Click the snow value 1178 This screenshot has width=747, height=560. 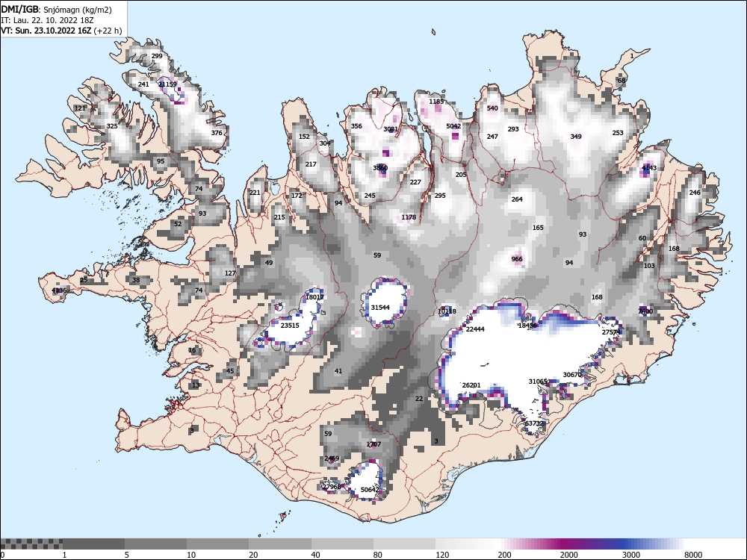point(409,217)
